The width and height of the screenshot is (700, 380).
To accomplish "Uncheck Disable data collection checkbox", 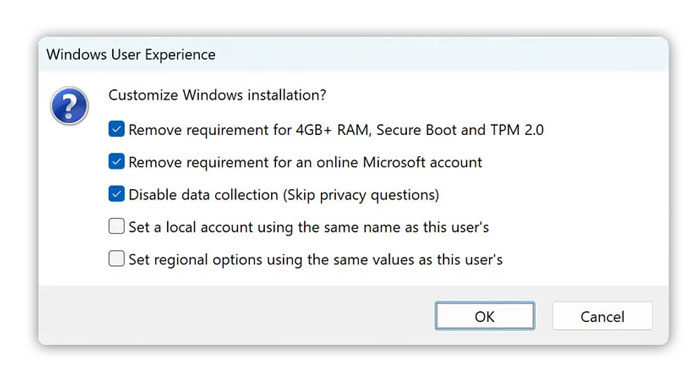I will 116,194.
